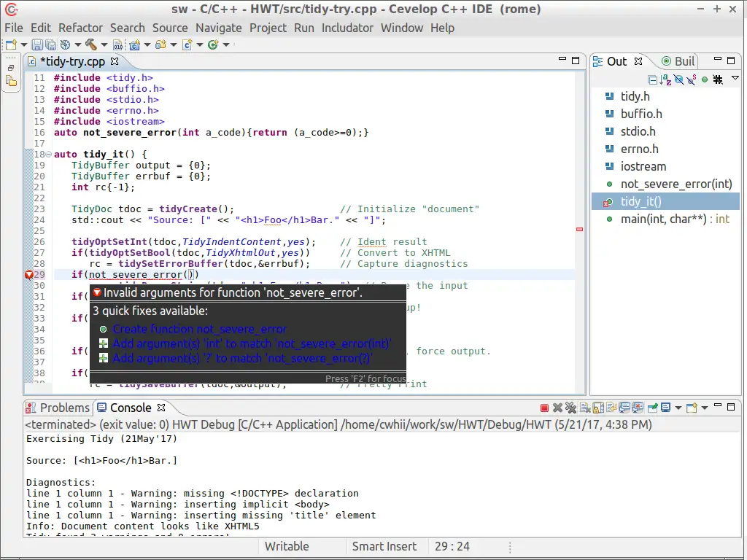Click the Save All toolbar icon
This screenshot has width=747, height=560.
50,44
